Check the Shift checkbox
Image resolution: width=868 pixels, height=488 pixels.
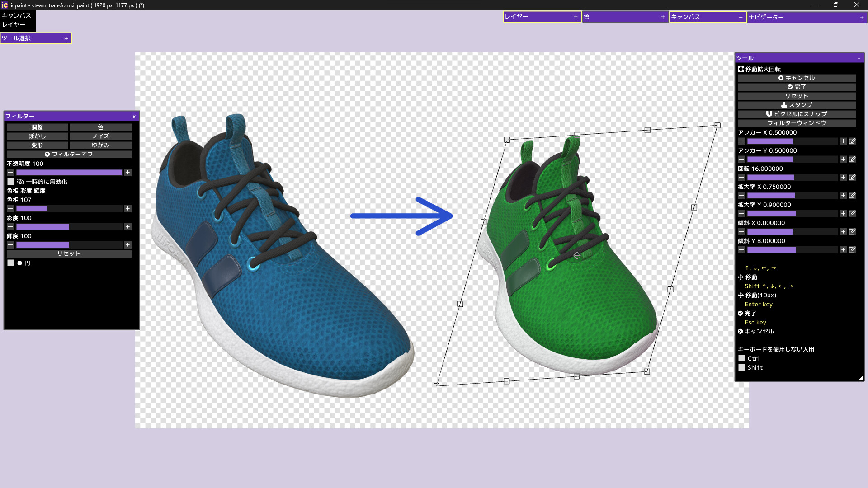742,367
